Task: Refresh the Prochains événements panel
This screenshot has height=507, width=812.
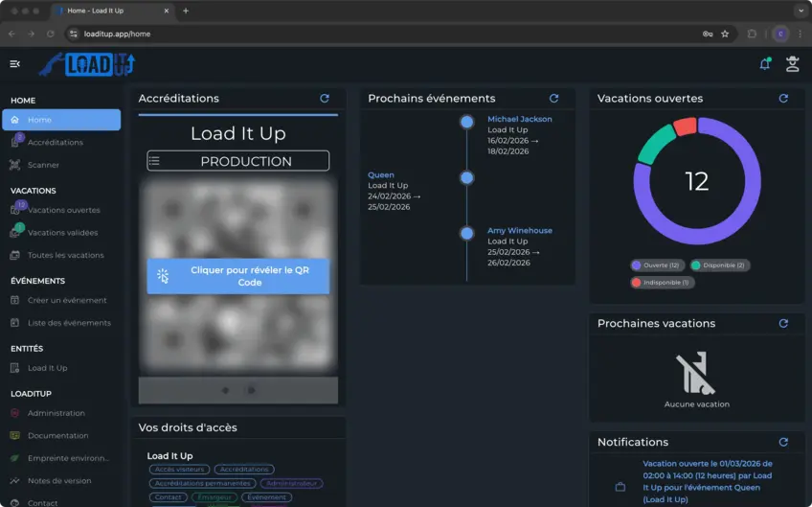Action: click(x=553, y=99)
